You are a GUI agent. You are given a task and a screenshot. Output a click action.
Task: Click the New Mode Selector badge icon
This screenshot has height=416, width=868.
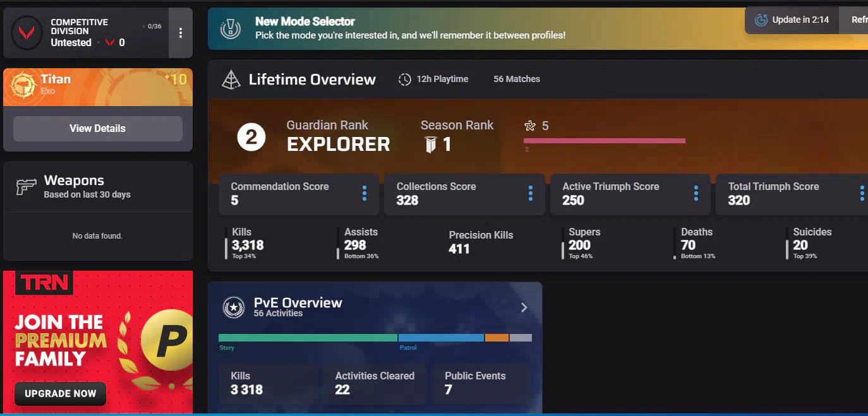[231, 28]
